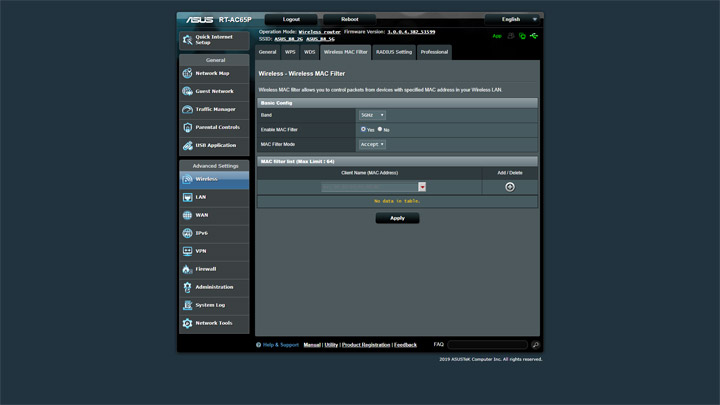The height and width of the screenshot is (405, 720).
Task: Open the Utility link
Action: (x=331, y=345)
